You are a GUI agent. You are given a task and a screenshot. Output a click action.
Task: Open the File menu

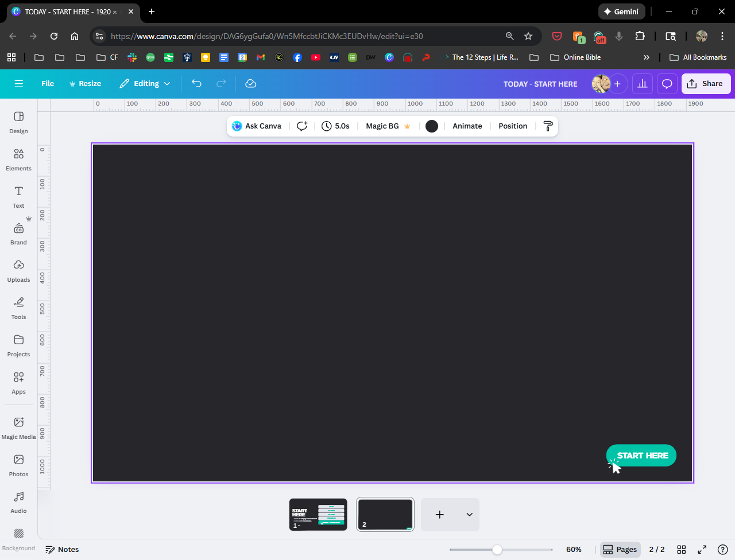coord(48,84)
